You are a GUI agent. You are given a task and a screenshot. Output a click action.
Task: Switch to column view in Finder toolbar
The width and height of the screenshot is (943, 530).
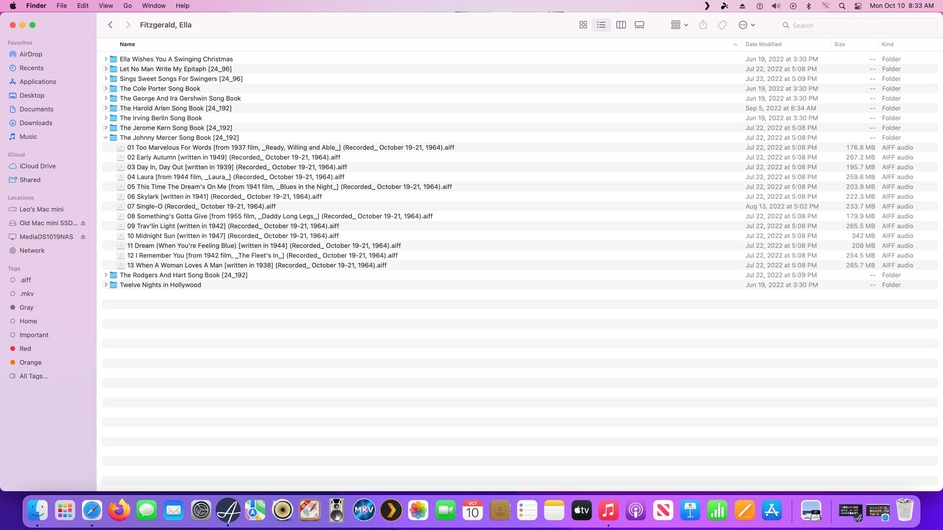pos(621,25)
